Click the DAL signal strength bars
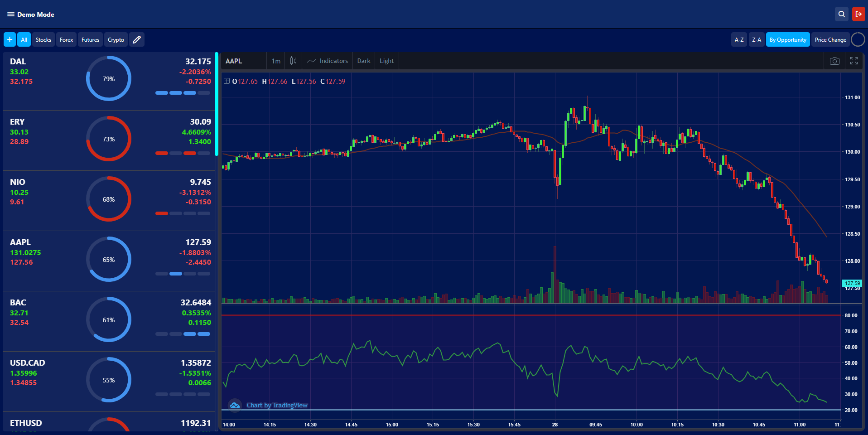The width and height of the screenshot is (868, 435). click(183, 93)
